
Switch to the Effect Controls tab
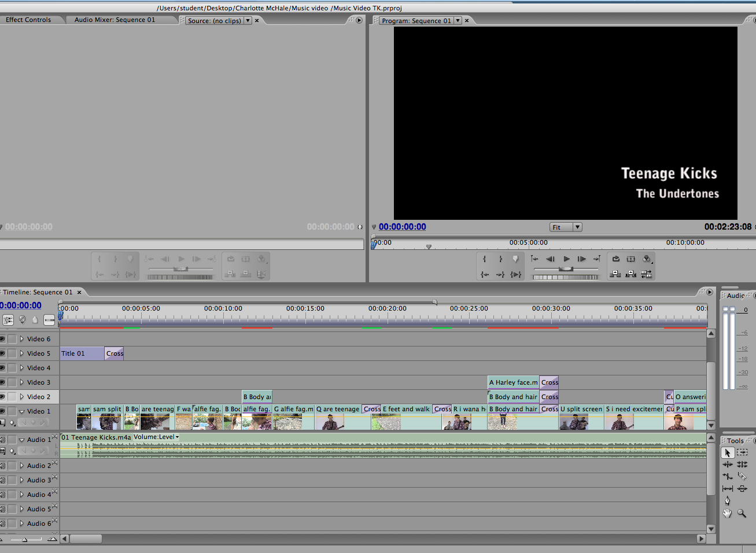point(28,20)
